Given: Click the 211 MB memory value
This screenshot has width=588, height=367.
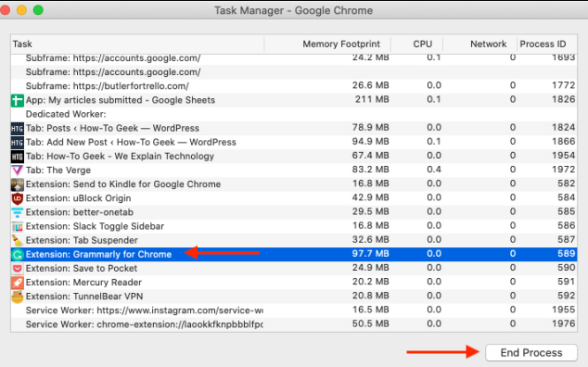Looking at the screenshot, I should click(372, 100).
